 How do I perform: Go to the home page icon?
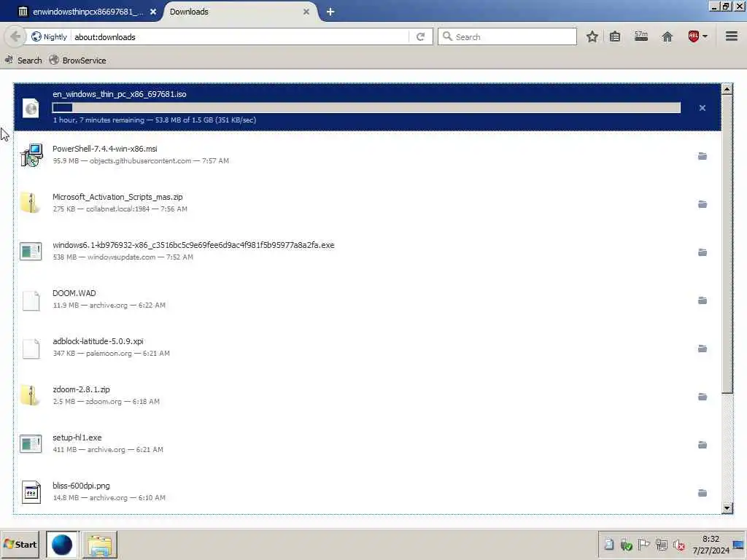[x=667, y=36]
